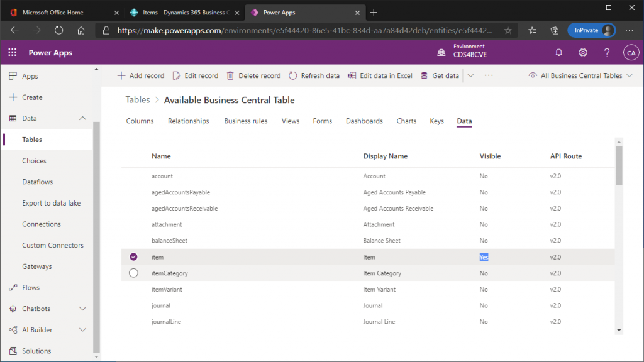Image resolution: width=644 pixels, height=362 pixels.
Task: Reload the browser page
Action: tap(58, 30)
